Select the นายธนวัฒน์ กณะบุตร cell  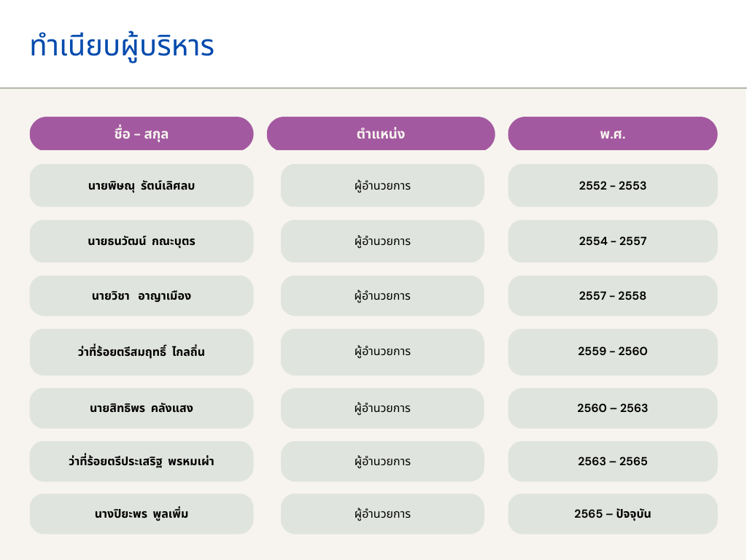tap(142, 241)
